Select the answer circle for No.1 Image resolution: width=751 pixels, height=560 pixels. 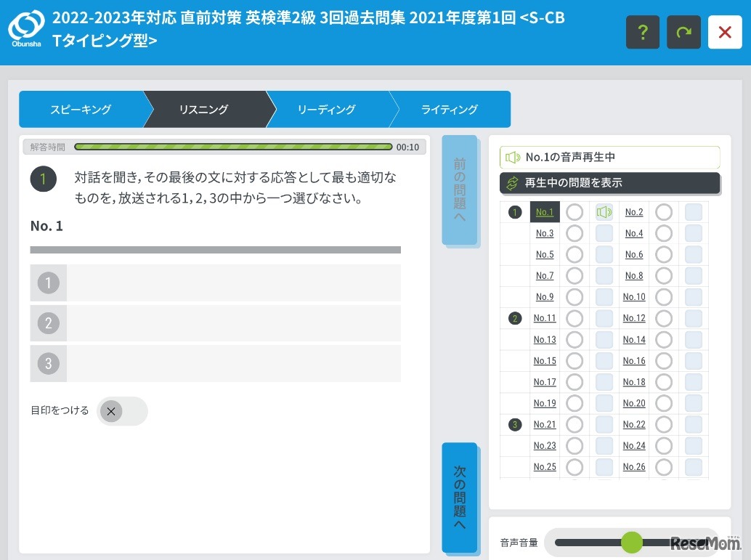[x=575, y=212]
